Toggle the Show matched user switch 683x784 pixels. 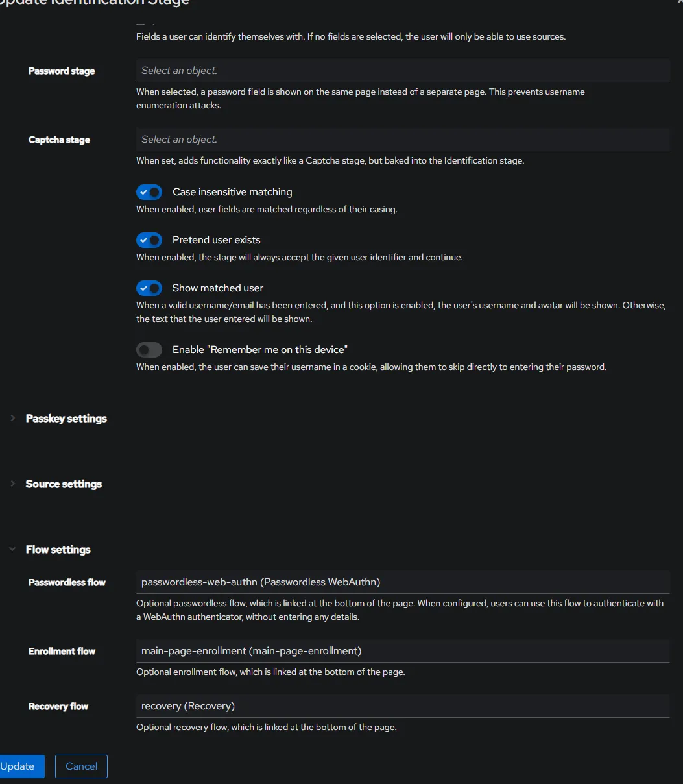pyautogui.click(x=149, y=288)
